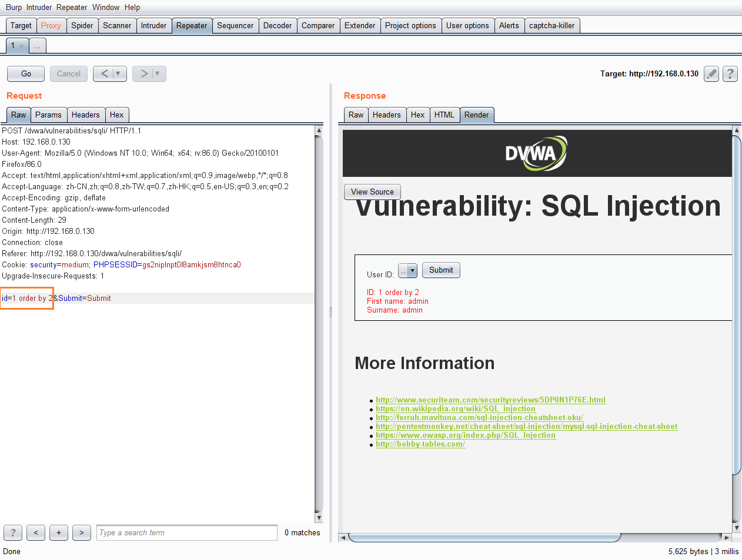Switch to the Target tab
Image resolution: width=742 pixels, height=560 pixels.
pos(21,25)
